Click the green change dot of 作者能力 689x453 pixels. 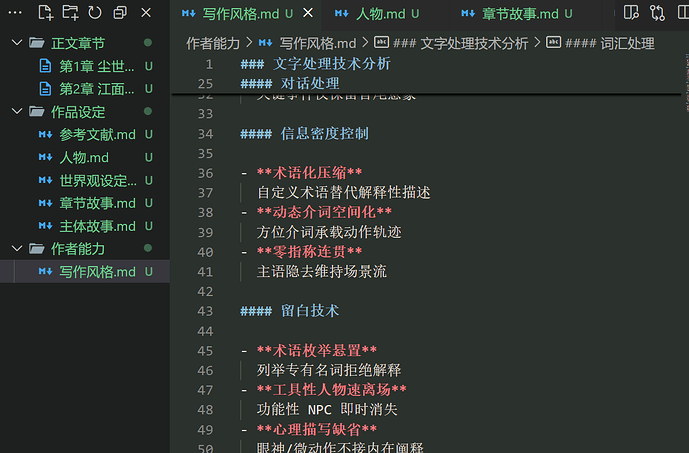tap(148, 248)
